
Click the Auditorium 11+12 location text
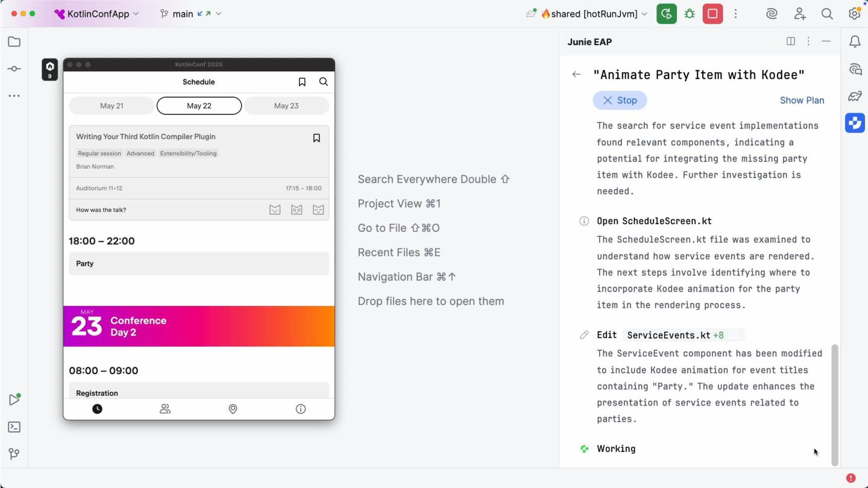pos(99,188)
